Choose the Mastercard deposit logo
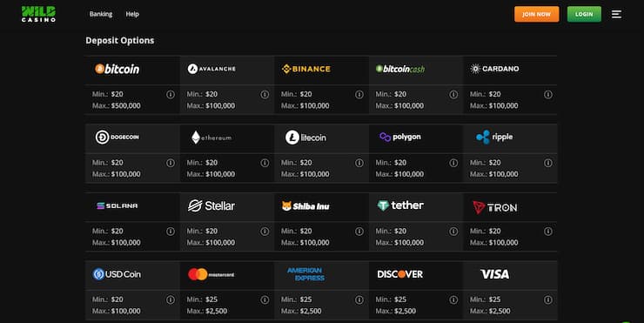This screenshot has height=323, width=644. (211, 274)
